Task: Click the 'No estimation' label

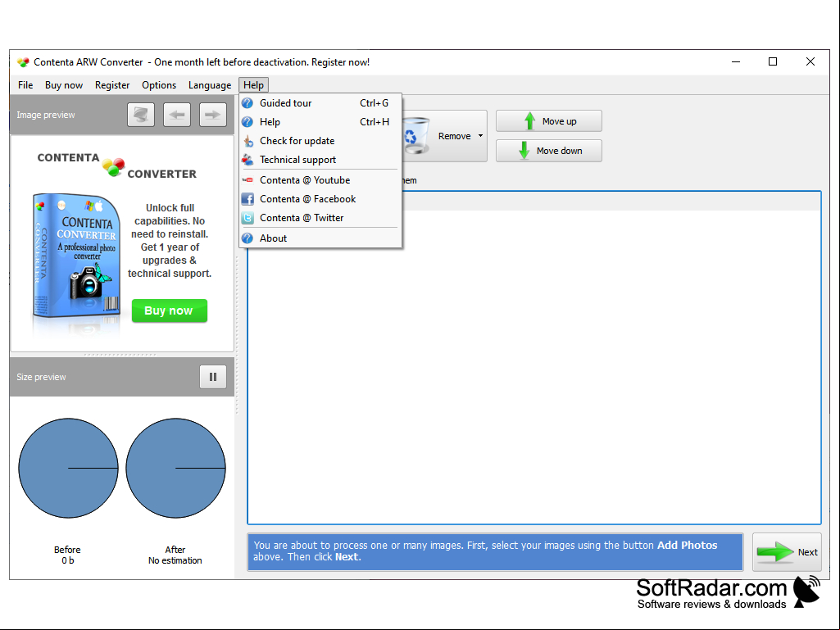Action: pyautogui.click(x=175, y=560)
